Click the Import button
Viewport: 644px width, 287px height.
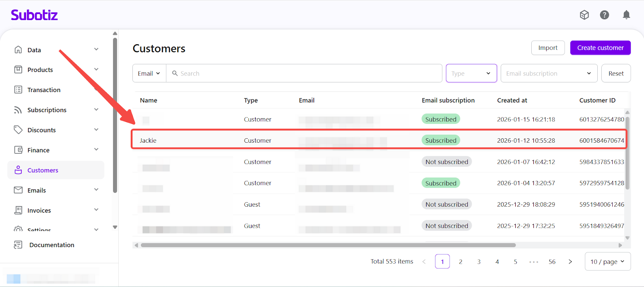[x=548, y=48]
